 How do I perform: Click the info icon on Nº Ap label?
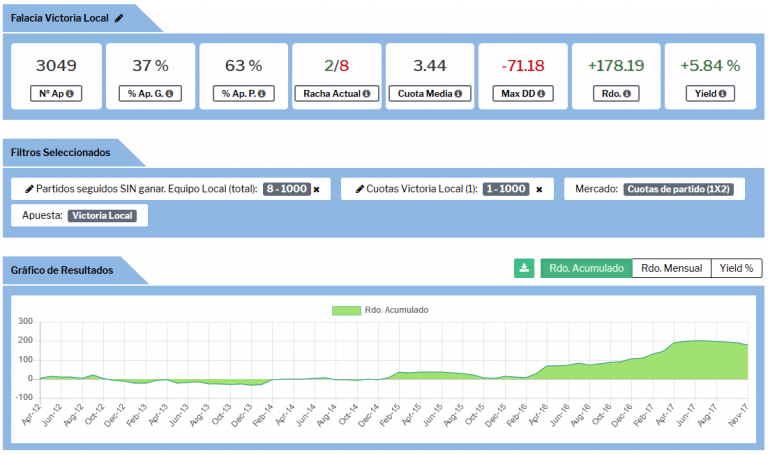coord(69,94)
